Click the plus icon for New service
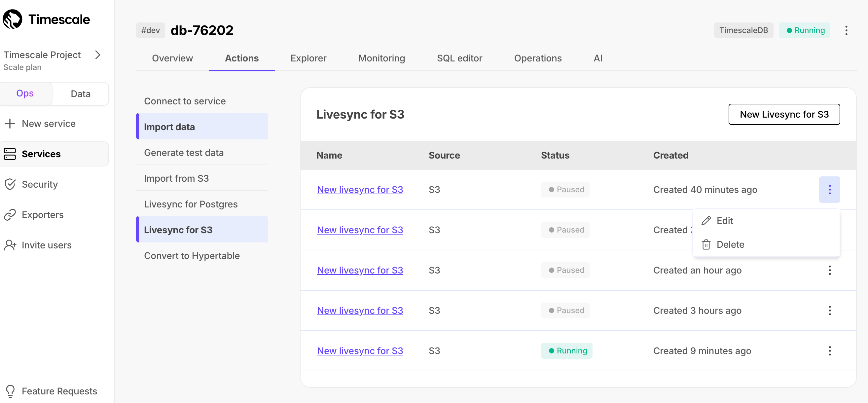The height and width of the screenshot is (403, 868). click(10, 124)
